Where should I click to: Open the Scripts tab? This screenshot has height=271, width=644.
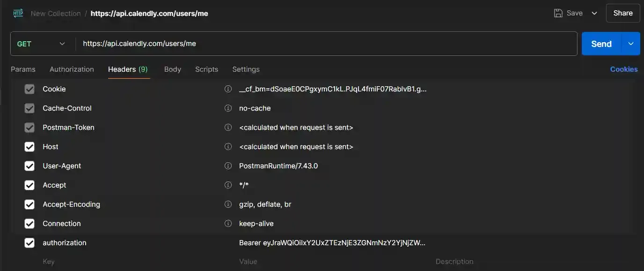click(206, 69)
